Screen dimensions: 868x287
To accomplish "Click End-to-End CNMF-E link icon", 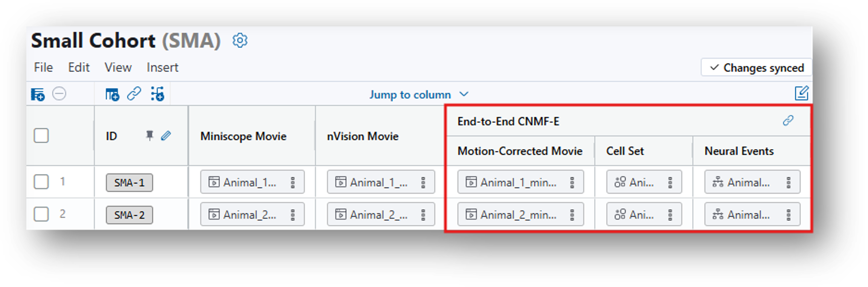I will (788, 121).
